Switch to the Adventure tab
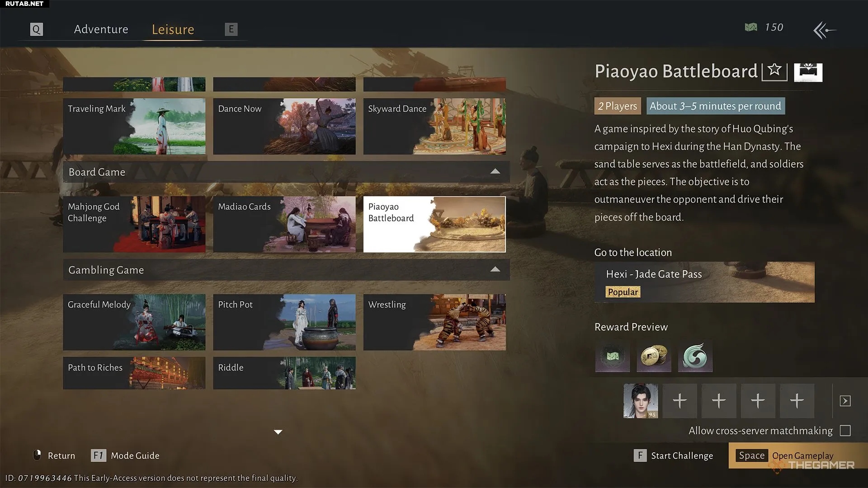The height and width of the screenshot is (488, 868). [x=101, y=29]
